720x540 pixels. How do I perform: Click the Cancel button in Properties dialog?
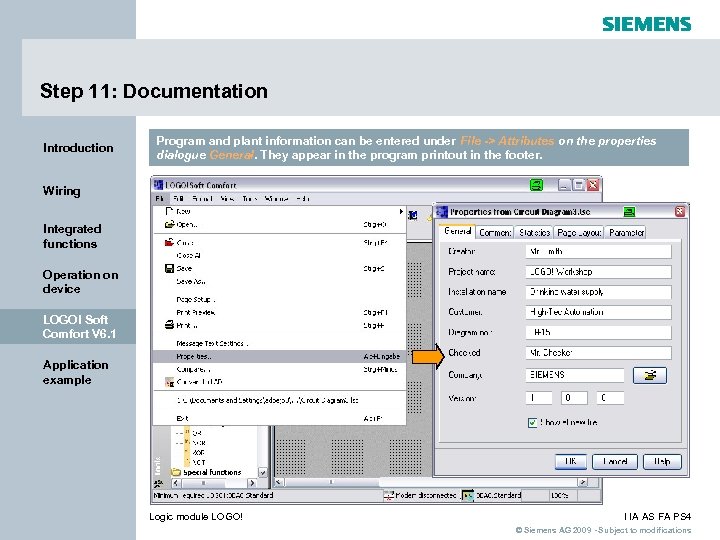coord(615,461)
